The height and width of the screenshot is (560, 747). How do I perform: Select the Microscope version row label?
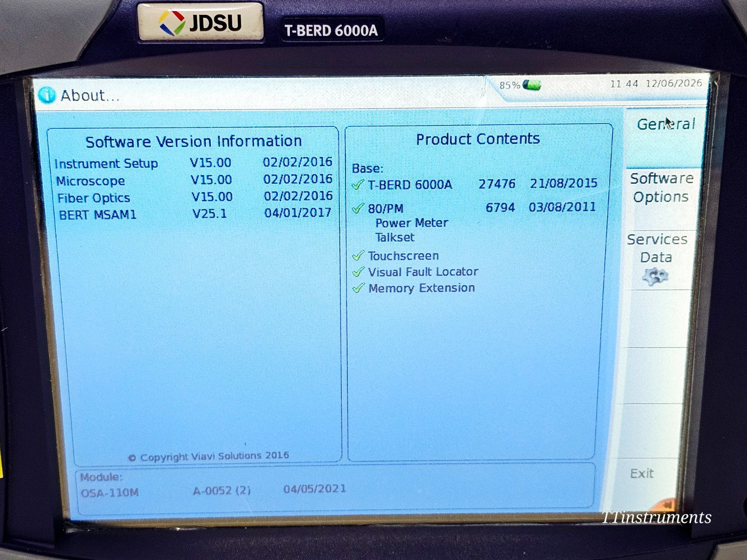(91, 181)
